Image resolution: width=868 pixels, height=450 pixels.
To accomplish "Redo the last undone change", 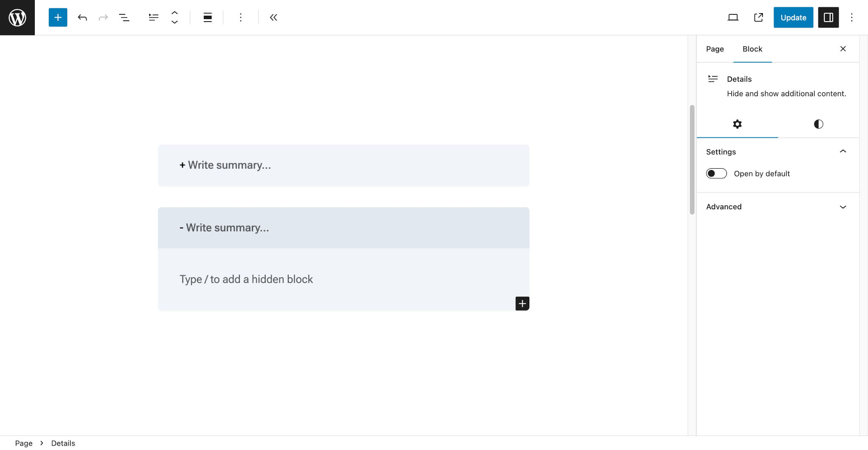I will [x=103, y=17].
